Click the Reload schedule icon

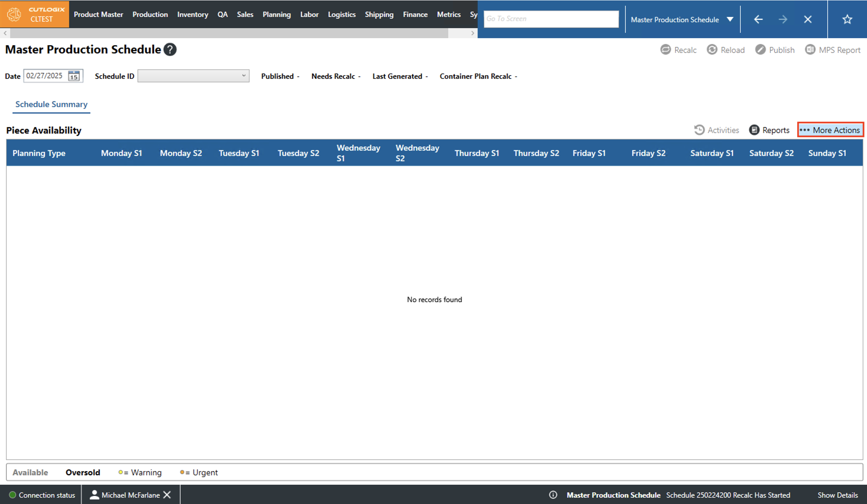click(x=712, y=50)
